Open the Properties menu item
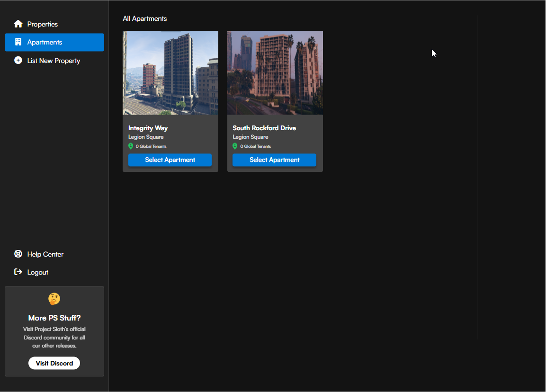Viewport: 546px width, 392px height. click(x=54, y=24)
